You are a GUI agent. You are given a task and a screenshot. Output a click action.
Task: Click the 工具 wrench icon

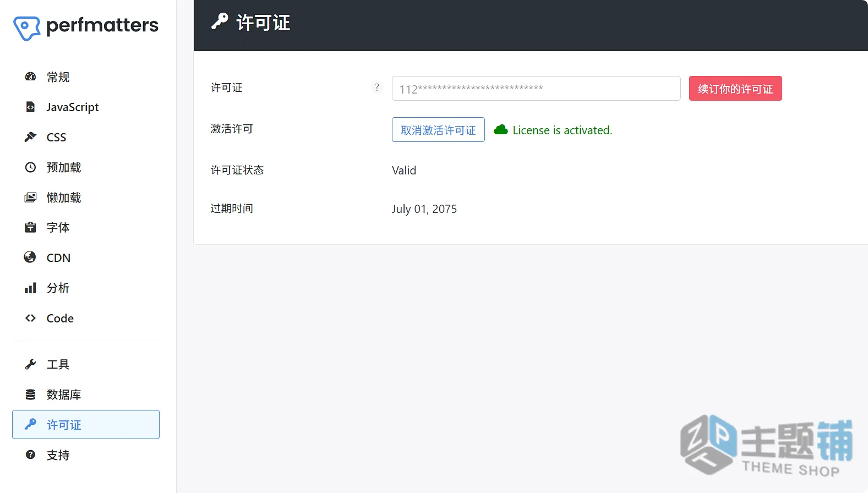tap(31, 364)
